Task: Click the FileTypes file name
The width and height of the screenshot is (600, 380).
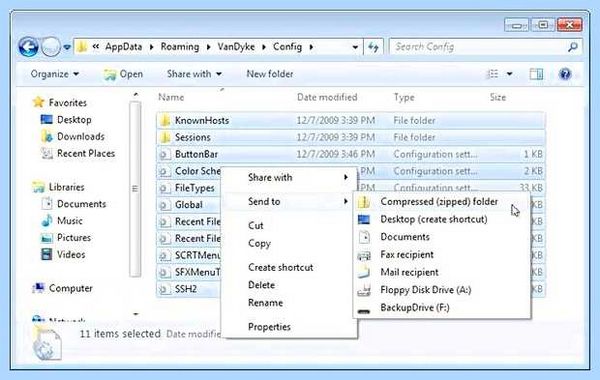Action: 194,188
